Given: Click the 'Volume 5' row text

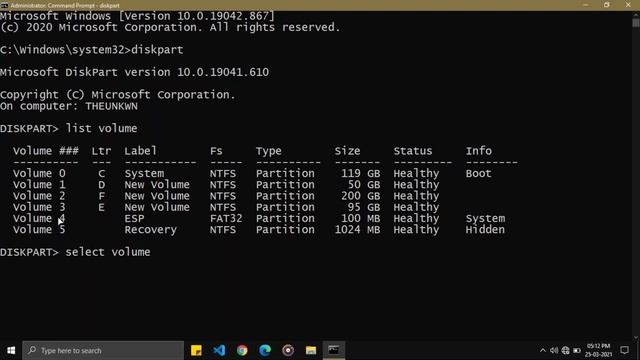Looking at the screenshot, I should point(39,230).
